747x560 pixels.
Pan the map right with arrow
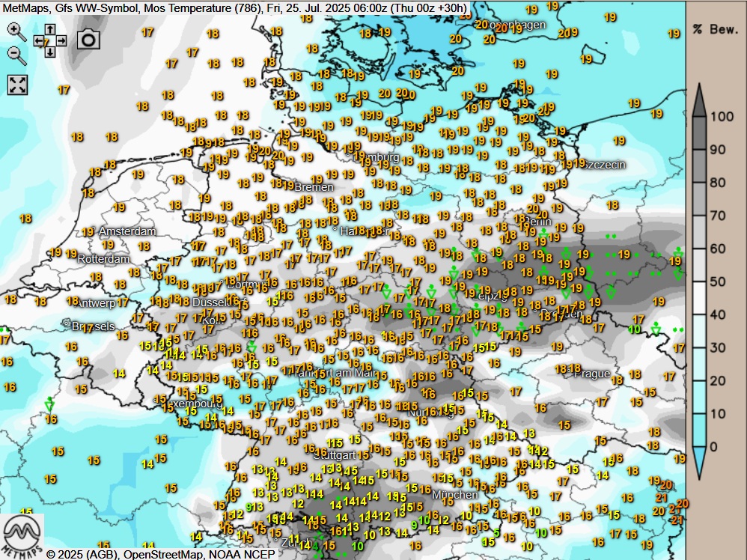(60, 41)
